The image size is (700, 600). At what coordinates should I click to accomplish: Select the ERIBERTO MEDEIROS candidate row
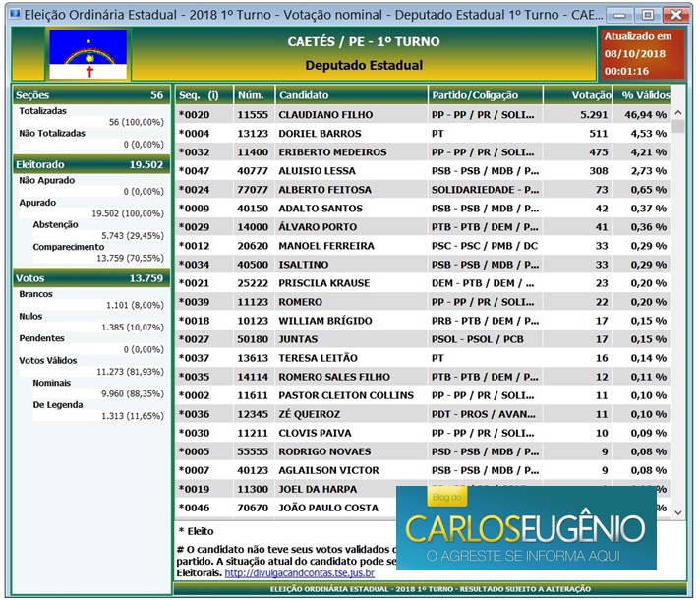[x=423, y=152]
